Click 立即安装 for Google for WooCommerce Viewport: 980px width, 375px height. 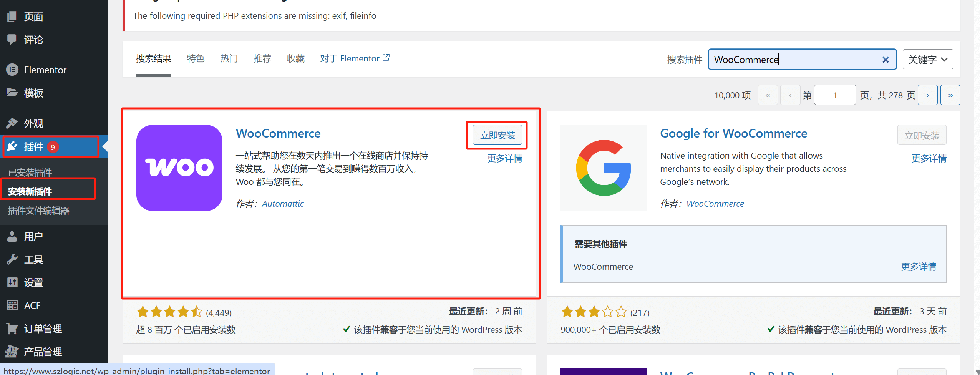(x=922, y=135)
